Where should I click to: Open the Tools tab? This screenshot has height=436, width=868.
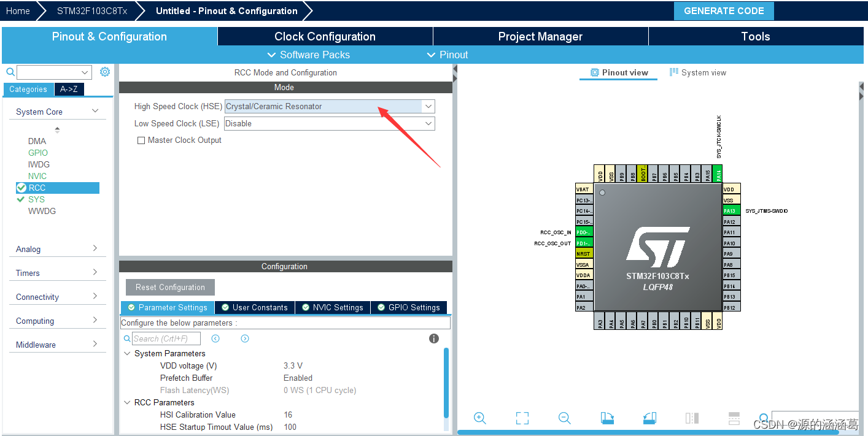756,36
